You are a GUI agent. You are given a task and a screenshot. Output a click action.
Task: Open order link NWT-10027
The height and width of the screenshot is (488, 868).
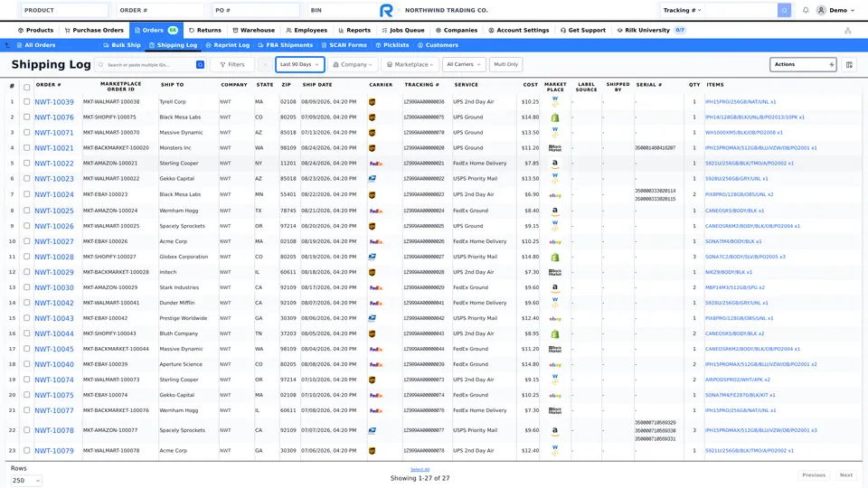click(53, 242)
